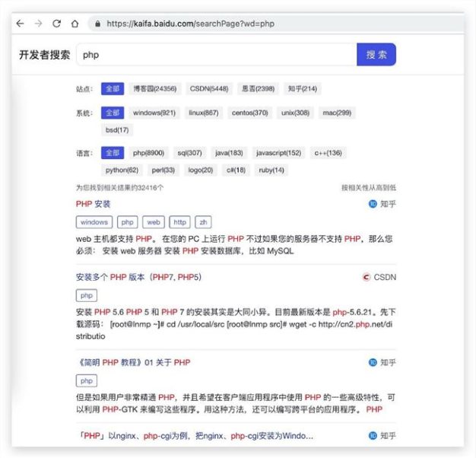Click the snippet starting '但是如果用户非常精通 PHP'

click(x=236, y=403)
